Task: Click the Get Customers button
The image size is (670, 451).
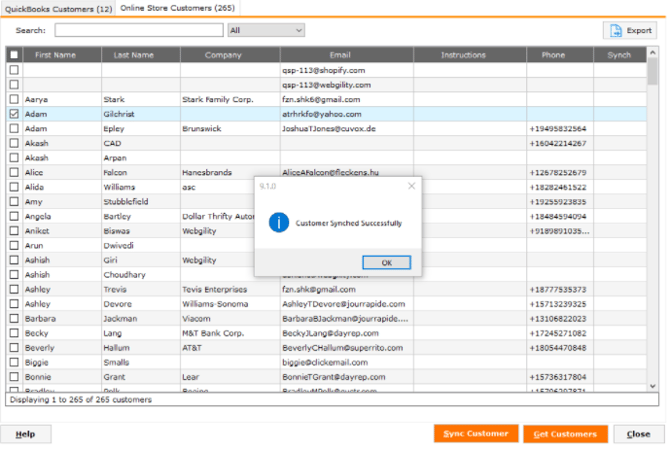Action: tap(564, 434)
